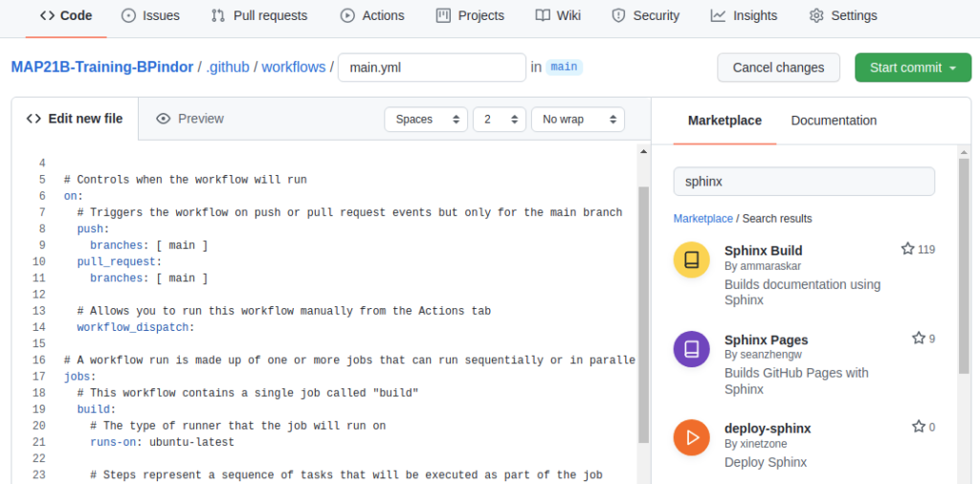
Task: Click the editor vertical scrollbar
Action: coord(644,314)
